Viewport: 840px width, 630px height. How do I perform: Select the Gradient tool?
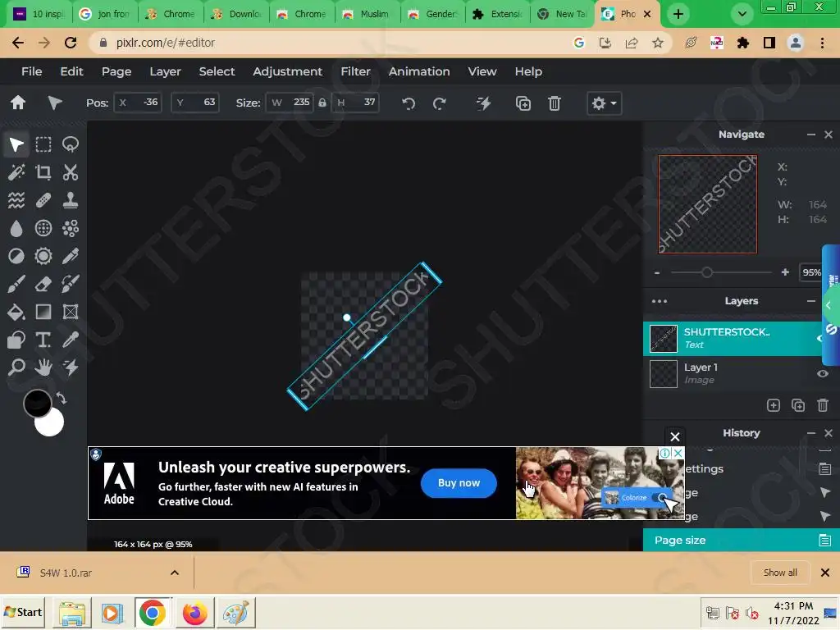click(43, 312)
